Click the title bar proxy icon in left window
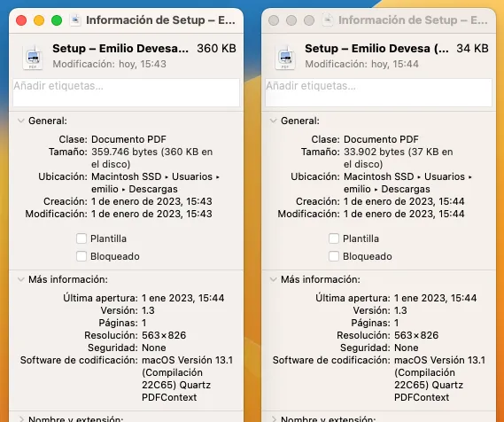This screenshot has width=504, height=422. tap(75, 20)
